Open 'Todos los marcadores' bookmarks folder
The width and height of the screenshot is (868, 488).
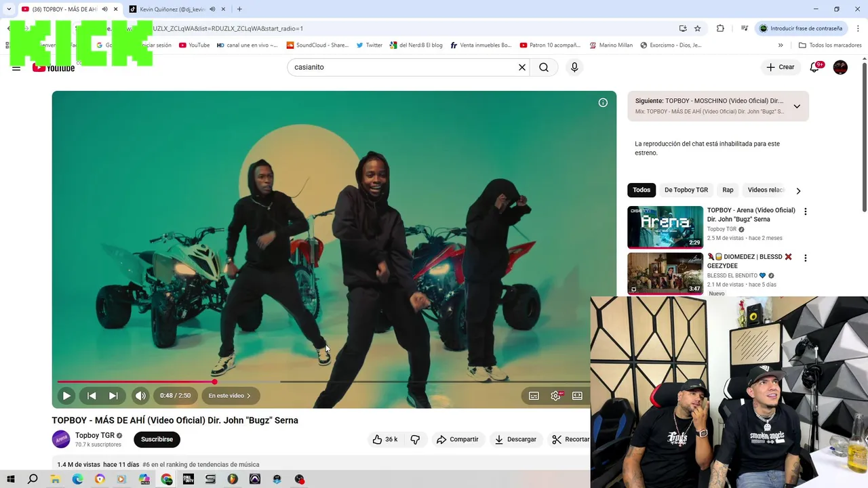click(830, 45)
